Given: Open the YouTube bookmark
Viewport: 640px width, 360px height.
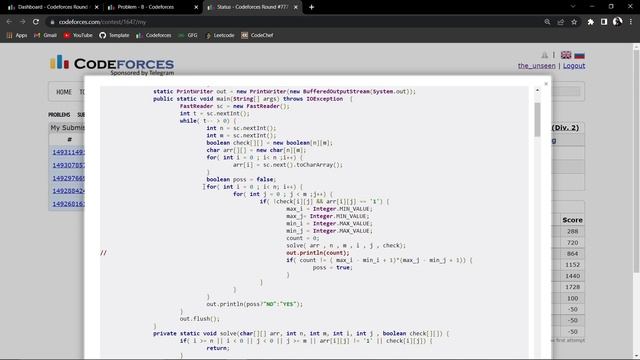Looking at the screenshot, I should [x=78, y=36].
